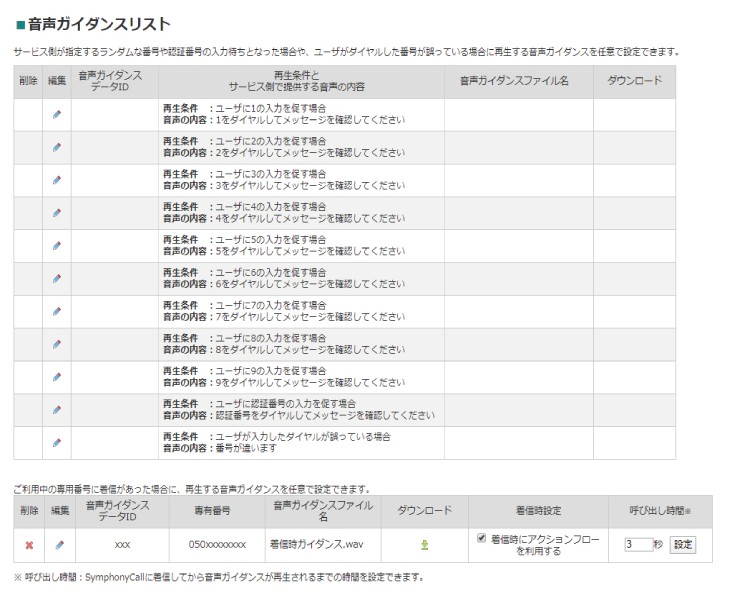This screenshot has width=729, height=609.
Task: Edit guidance for prompting input of 6
Action: pyautogui.click(x=57, y=278)
